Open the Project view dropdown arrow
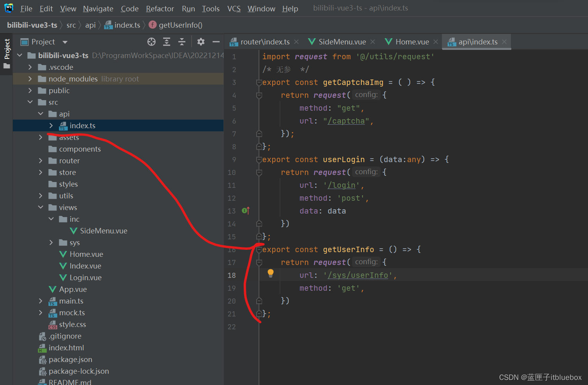Image resolution: width=588 pixels, height=385 pixels. (x=65, y=42)
